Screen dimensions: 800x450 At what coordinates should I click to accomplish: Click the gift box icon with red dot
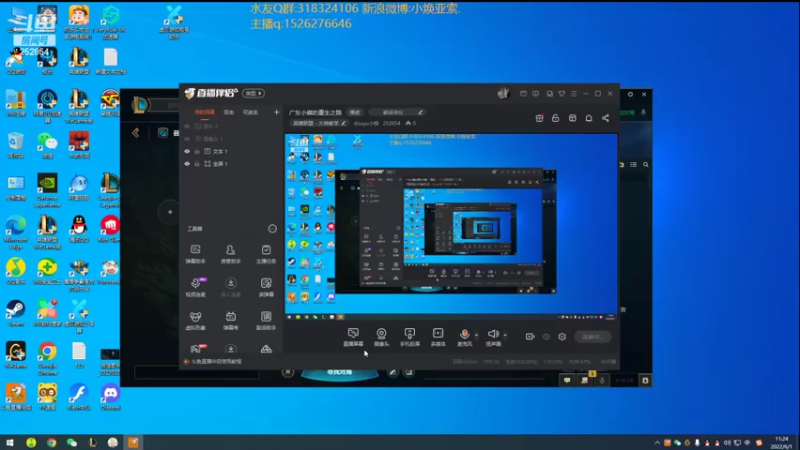pyautogui.click(x=539, y=118)
